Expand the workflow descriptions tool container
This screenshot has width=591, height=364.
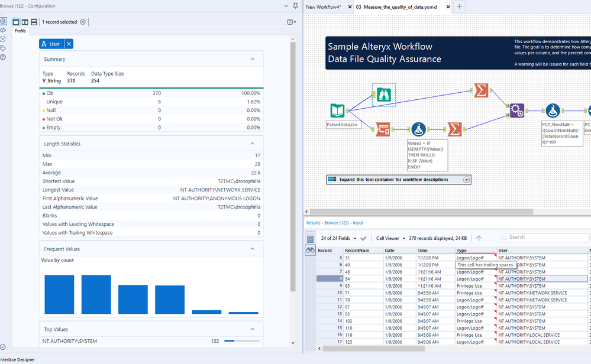pyautogui.click(x=467, y=180)
